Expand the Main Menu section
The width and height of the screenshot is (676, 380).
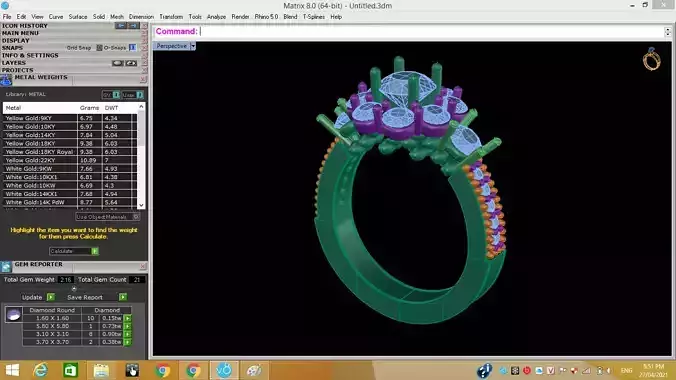tap(20, 33)
